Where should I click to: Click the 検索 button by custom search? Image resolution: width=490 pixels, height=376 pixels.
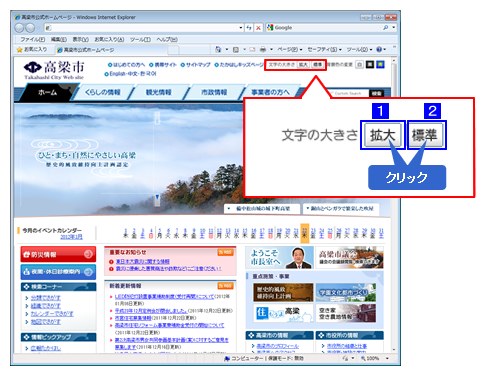pos(376,93)
